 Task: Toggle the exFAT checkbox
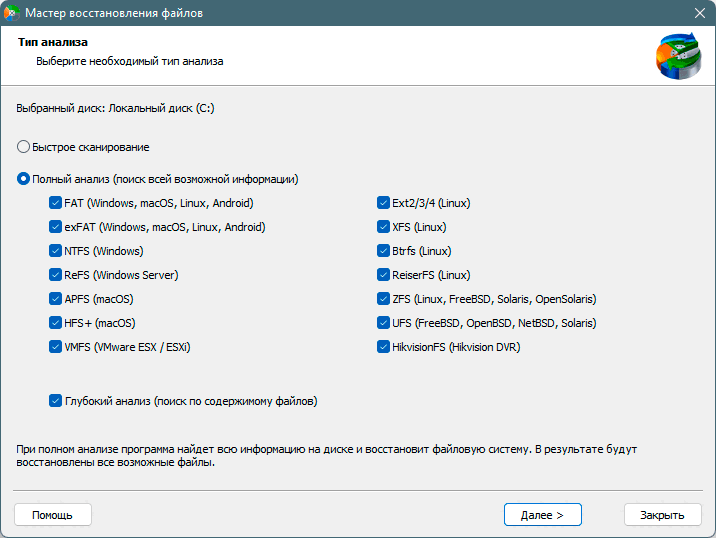pyautogui.click(x=55, y=227)
